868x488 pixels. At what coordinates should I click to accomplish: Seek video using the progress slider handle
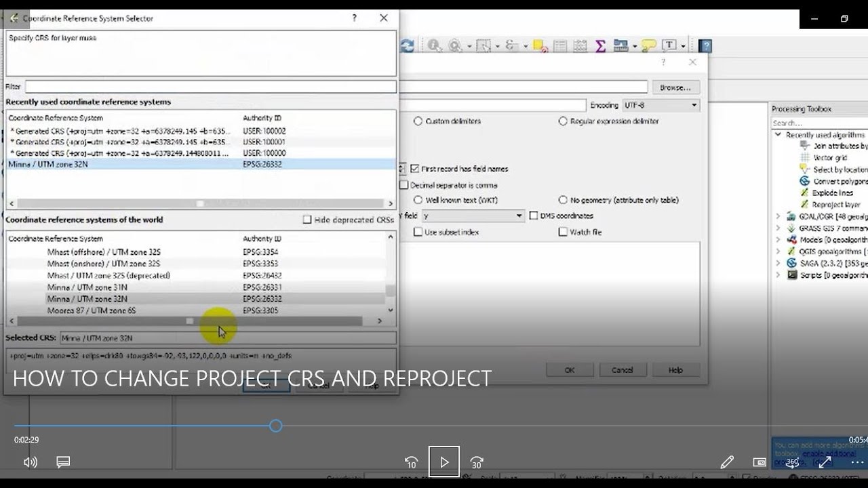pyautogui.click(x=275, y=426)
